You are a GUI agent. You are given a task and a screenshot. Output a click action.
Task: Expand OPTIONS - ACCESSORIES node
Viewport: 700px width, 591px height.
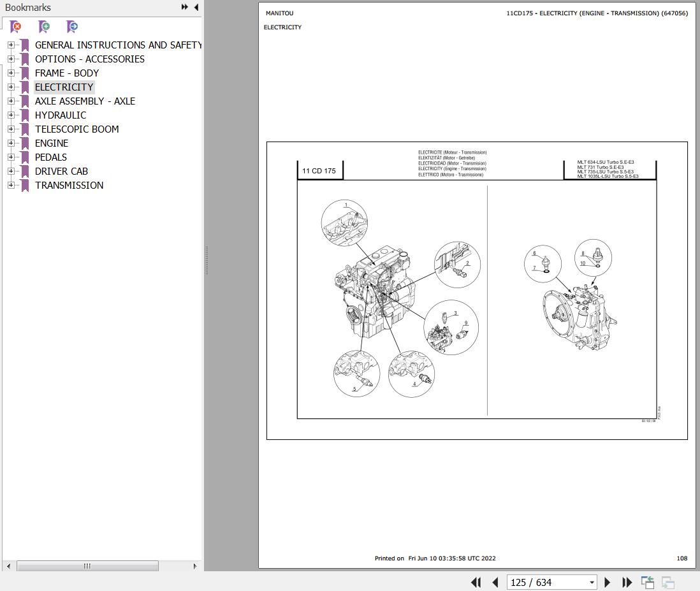(11, 59)
